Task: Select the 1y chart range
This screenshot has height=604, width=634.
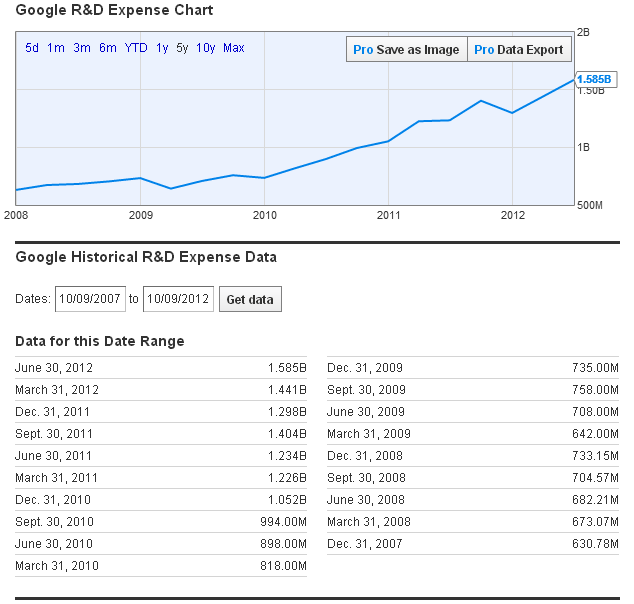Action: tap(162, 48)
